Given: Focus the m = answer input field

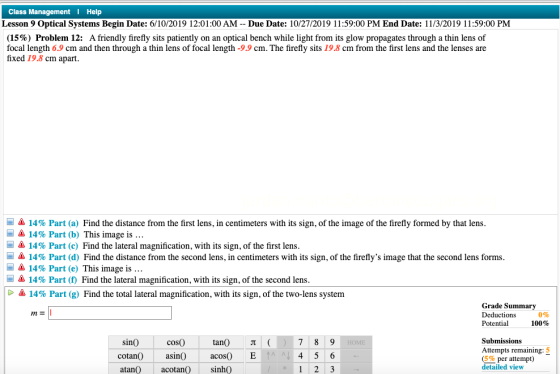Looking at the screenshot, I should coord(110,313).
